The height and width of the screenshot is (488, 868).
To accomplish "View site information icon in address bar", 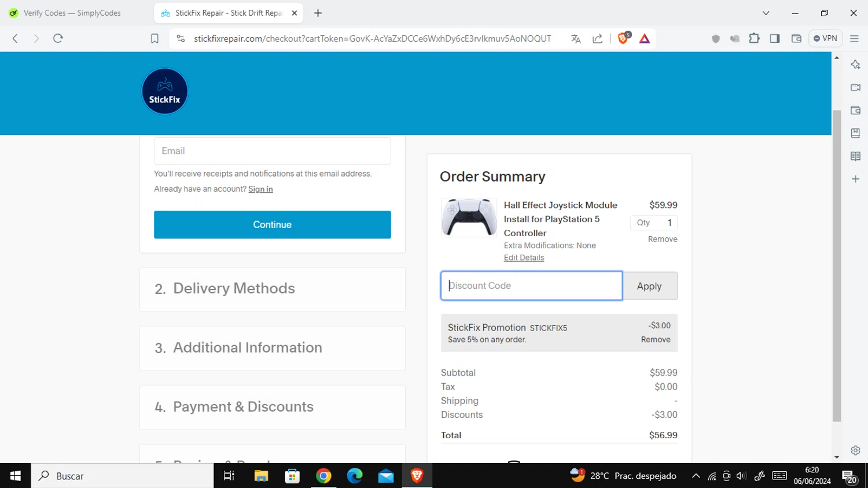I will (181, 39).
